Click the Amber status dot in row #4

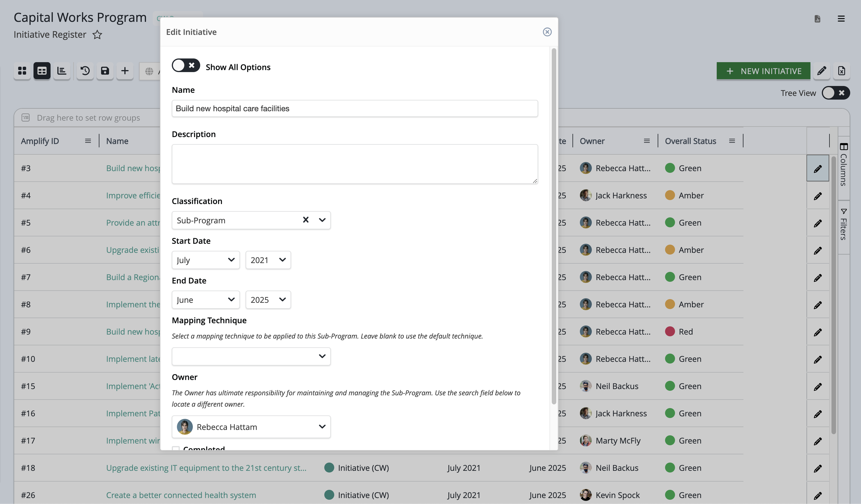pyautogui.click(x=670, y=195)
